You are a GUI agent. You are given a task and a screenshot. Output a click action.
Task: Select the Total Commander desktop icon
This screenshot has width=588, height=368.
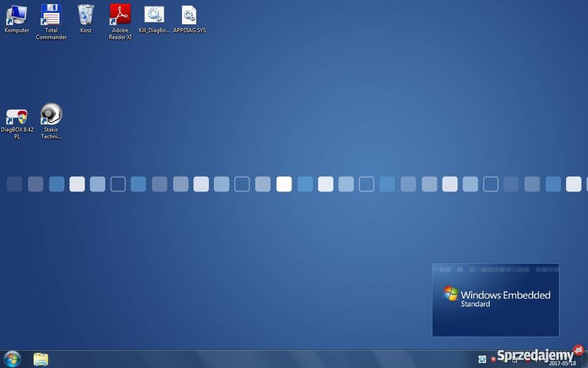click(x=51, y=13)
